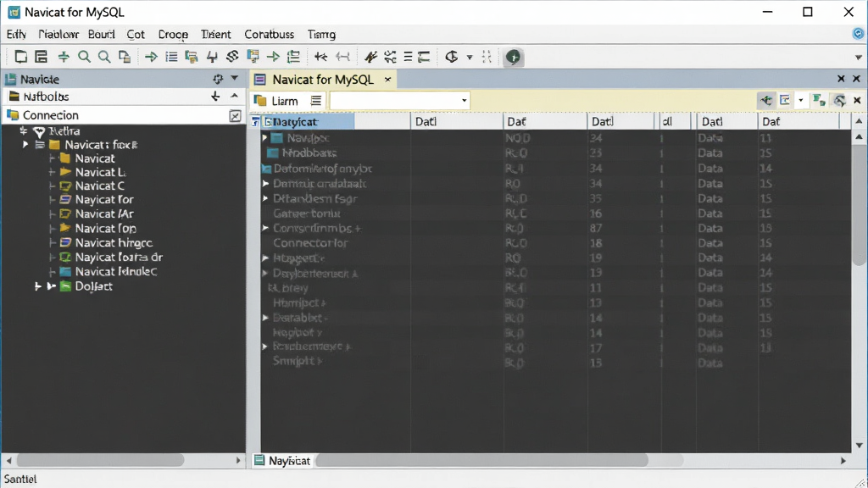The image size is (868, 488).
Task: Click the scroll-down arrow of grid scrollbar
Action: pyautogui.click(x=859, y=446)
